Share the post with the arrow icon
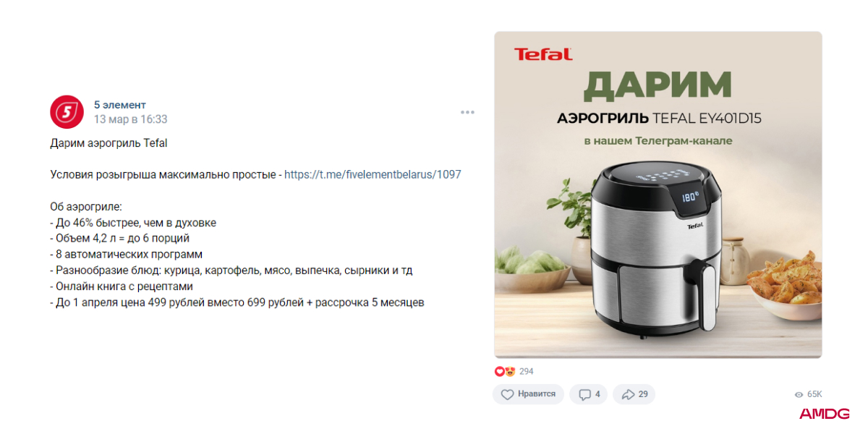 628,394
